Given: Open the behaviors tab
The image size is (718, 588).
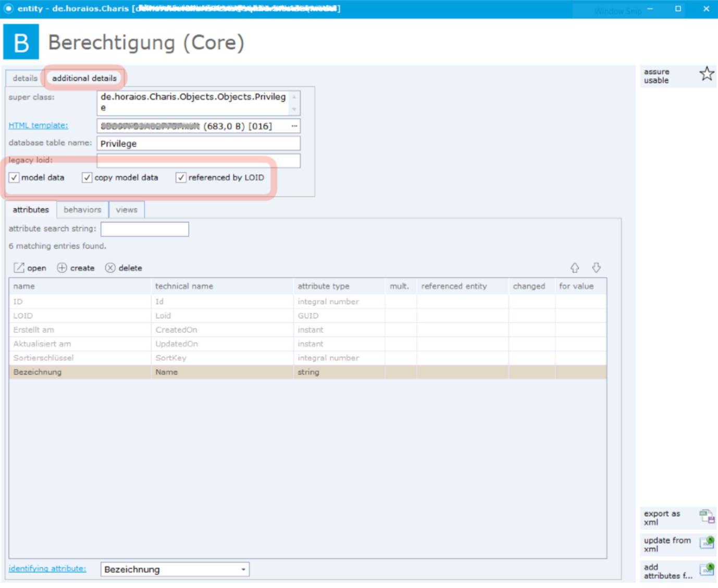Looking at the screenshot, I should click(82, 210).
